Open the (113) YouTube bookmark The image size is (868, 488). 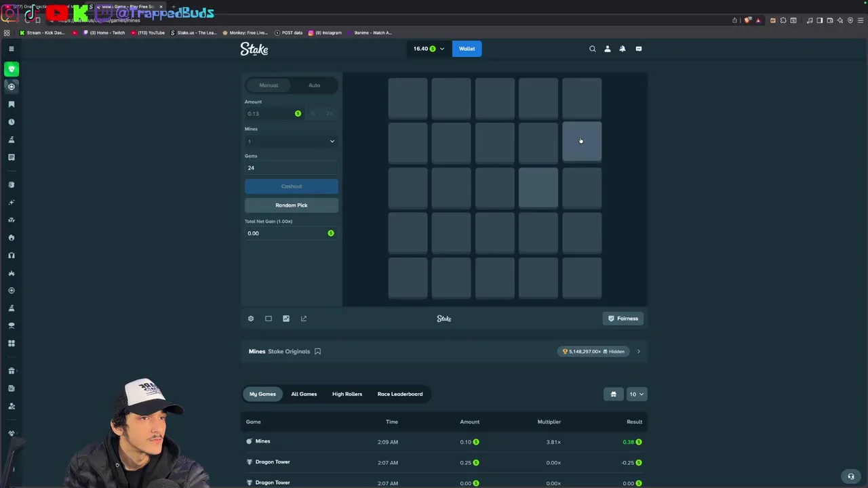147,33
